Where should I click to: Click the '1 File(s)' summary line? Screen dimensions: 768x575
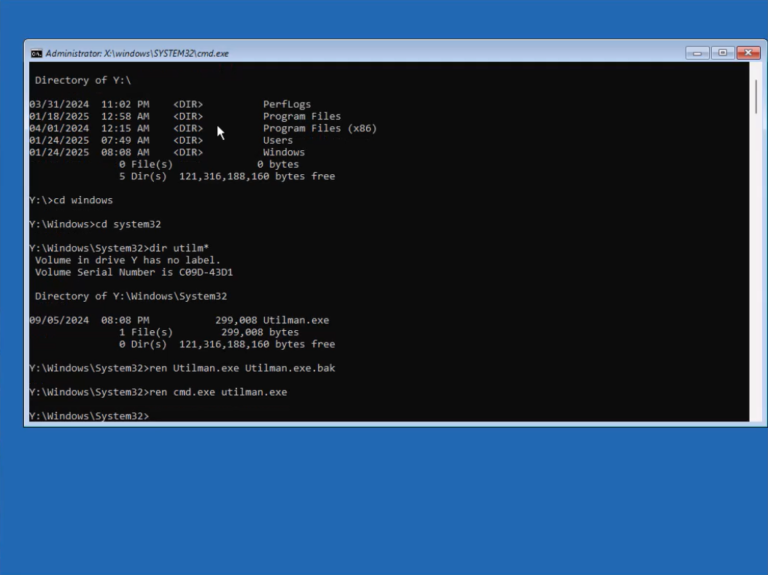tap(209, 332)
